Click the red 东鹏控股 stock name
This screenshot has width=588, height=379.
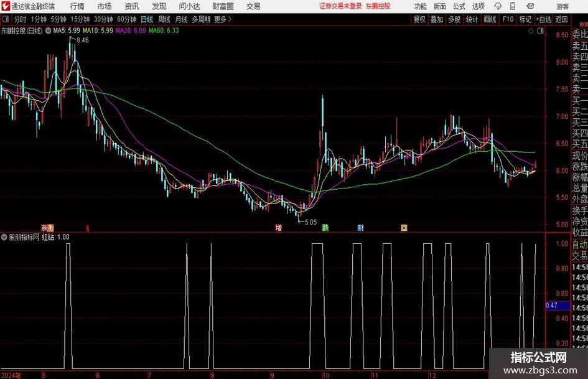(378, 6)
